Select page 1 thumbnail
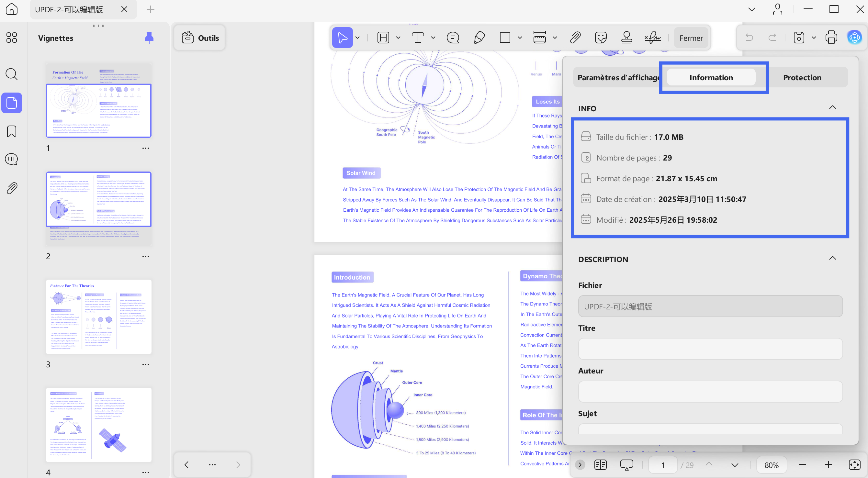Viewport: 868px width, 478px height. 99,101
